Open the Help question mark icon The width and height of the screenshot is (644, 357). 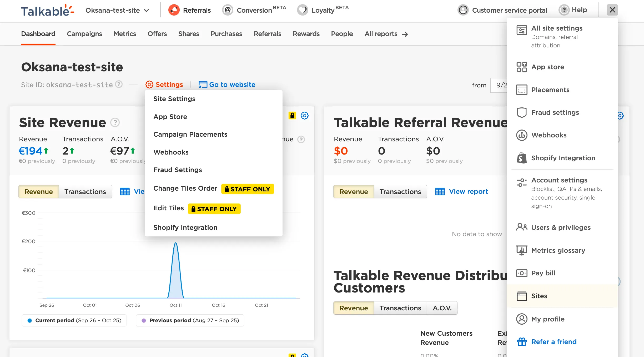point(564,10)
